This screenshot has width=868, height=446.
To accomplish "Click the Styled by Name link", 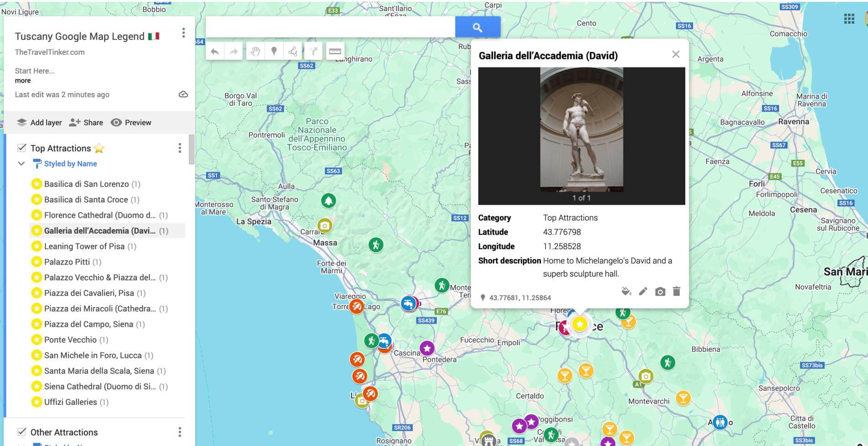I will (70, 163).
